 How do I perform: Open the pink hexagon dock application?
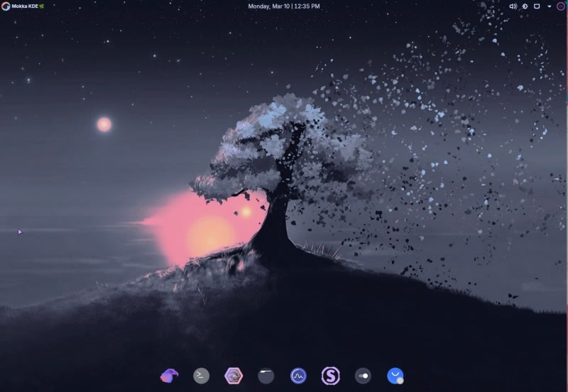click(233, 376)
